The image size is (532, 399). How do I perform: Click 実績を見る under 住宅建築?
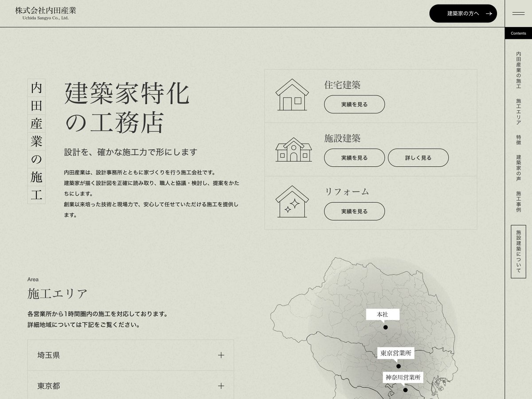pyautogui.click(x=354, y=105)
